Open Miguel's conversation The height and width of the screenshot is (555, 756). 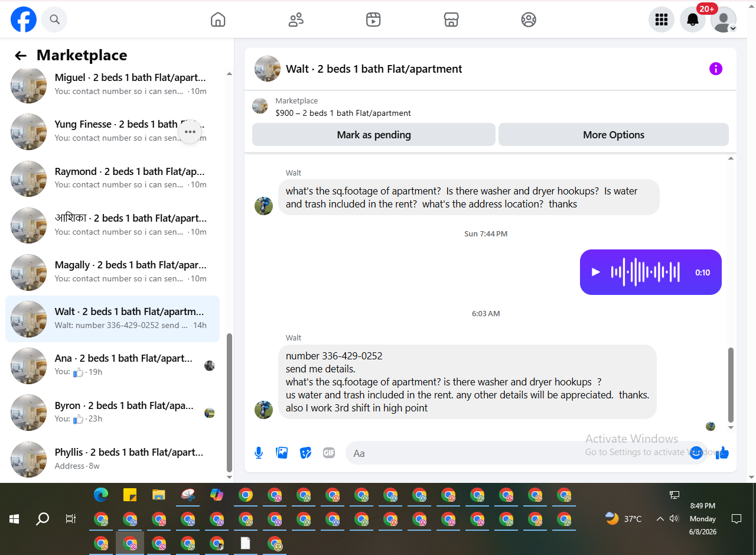[112, 85]
